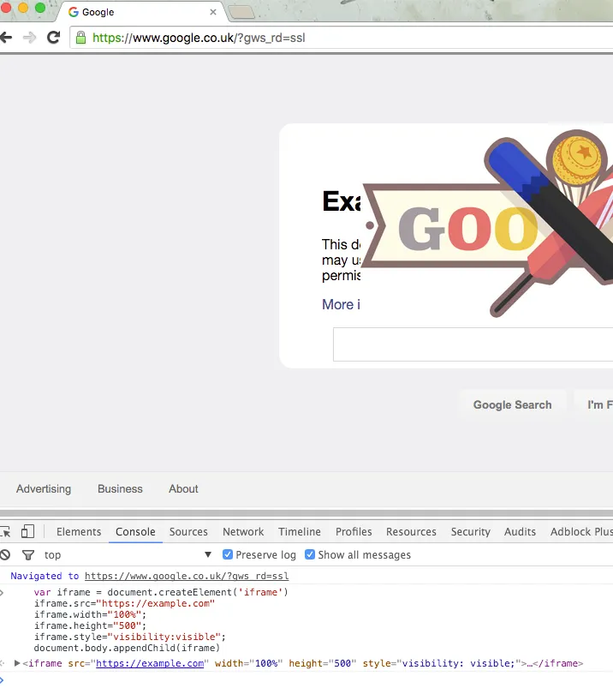Click the console input prompt line
Viewport: 613px width, 700px height.
point(306,680)
